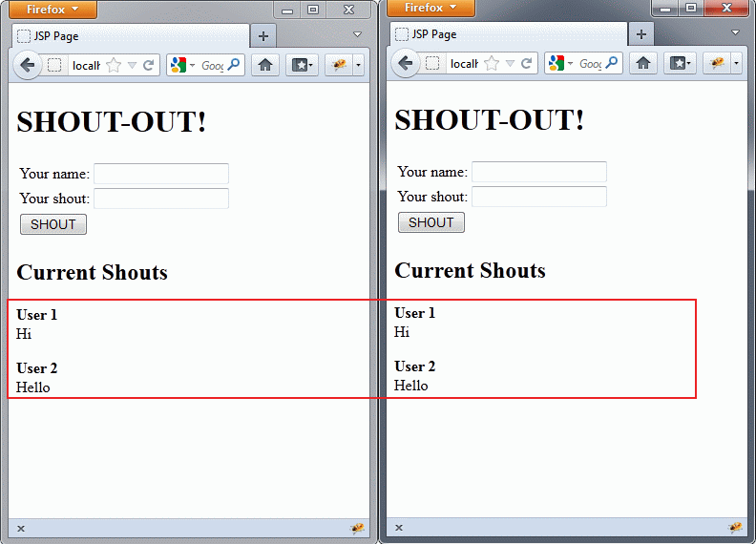Expand Firebug options arrow in left window
Viewport: 756px width, 544px height.
click(358, 65)
